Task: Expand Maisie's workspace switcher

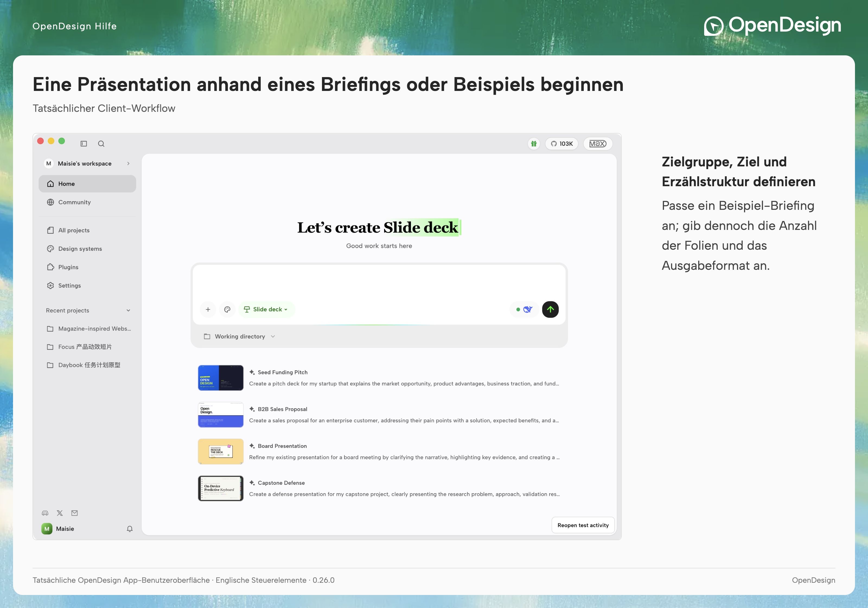Action: click(x=87, y=163)
